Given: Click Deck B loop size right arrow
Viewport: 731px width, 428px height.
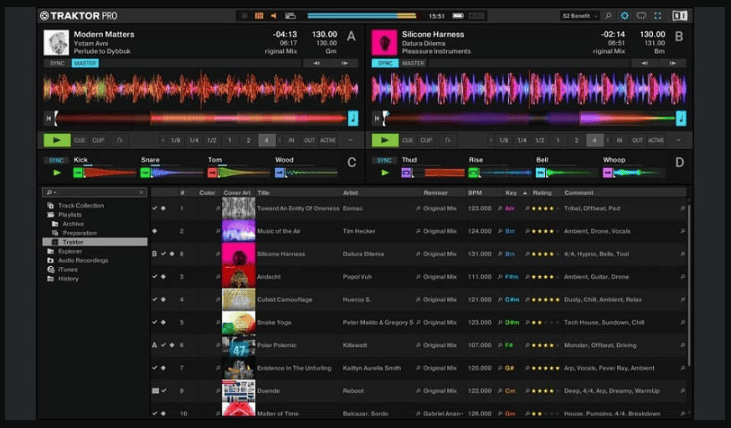Looking at the screenshot, I should [x=607, y=140].
